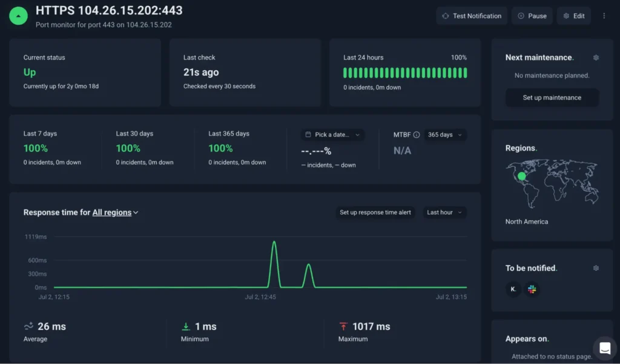This screenshot has height=364, width=620.
Task: Open the Last hour range dropdown
Action: pyautogui.click(x=444, y=212)
